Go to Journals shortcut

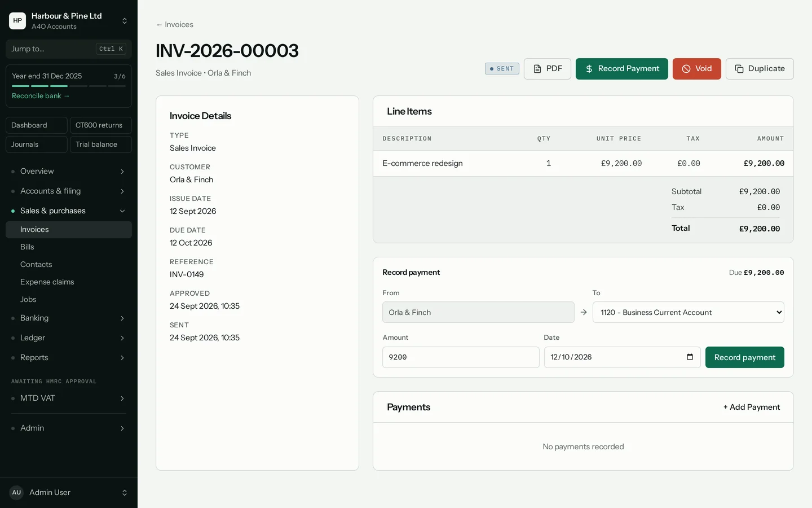tap(37, 144)
